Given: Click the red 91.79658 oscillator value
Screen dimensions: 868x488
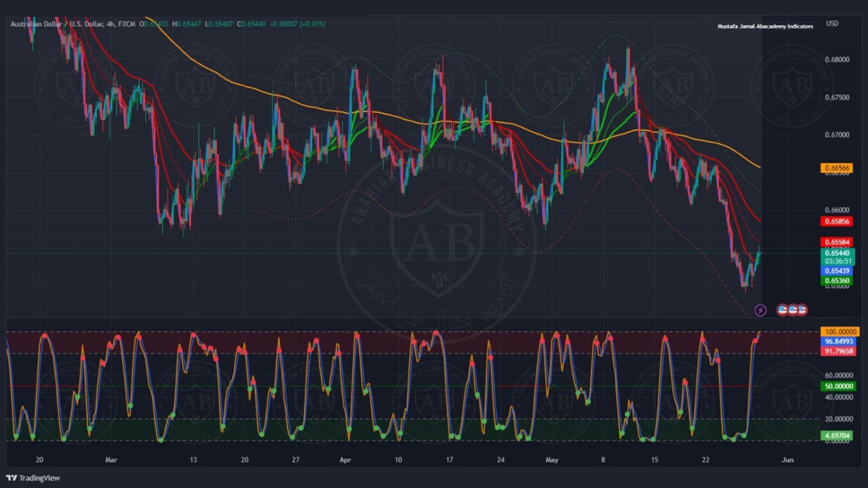Looking at the screenshot, I should pos(838,352).
